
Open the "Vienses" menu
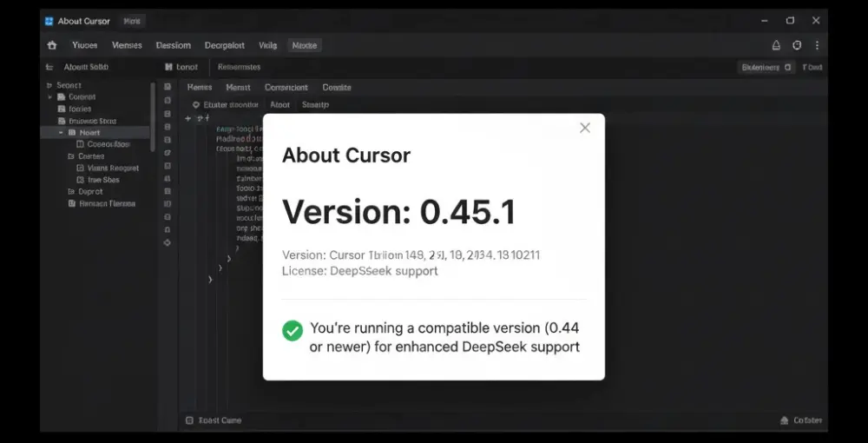(x=127, y=45)
